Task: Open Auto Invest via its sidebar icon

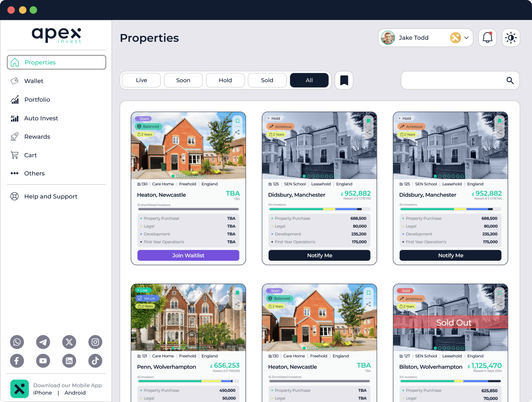Action: pyautogui.click(x=15, y=118)
